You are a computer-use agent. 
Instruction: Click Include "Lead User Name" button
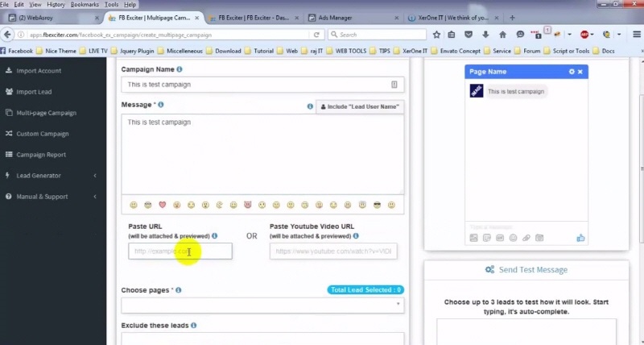pyautogui.click(x=360, y=106)
